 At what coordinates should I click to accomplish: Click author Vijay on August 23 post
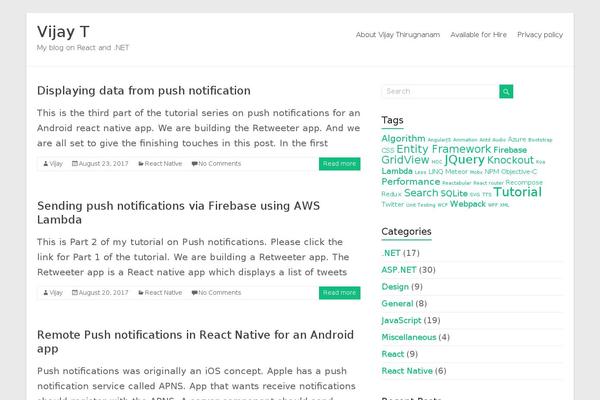coord(56,164)
